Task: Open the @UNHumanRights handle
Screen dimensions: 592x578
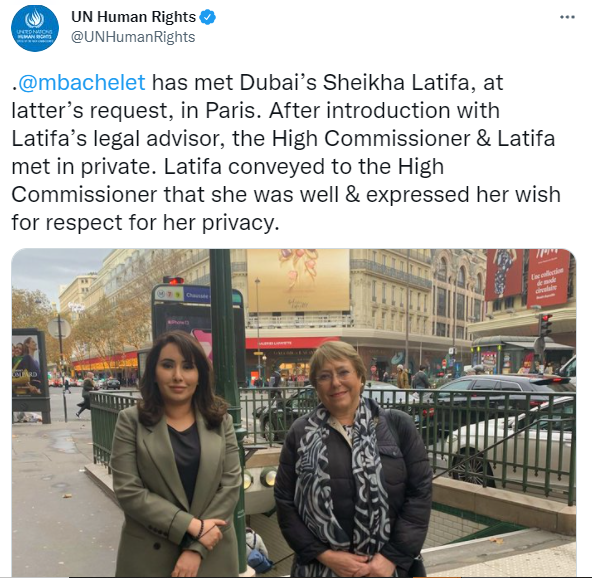Action: 133,37
